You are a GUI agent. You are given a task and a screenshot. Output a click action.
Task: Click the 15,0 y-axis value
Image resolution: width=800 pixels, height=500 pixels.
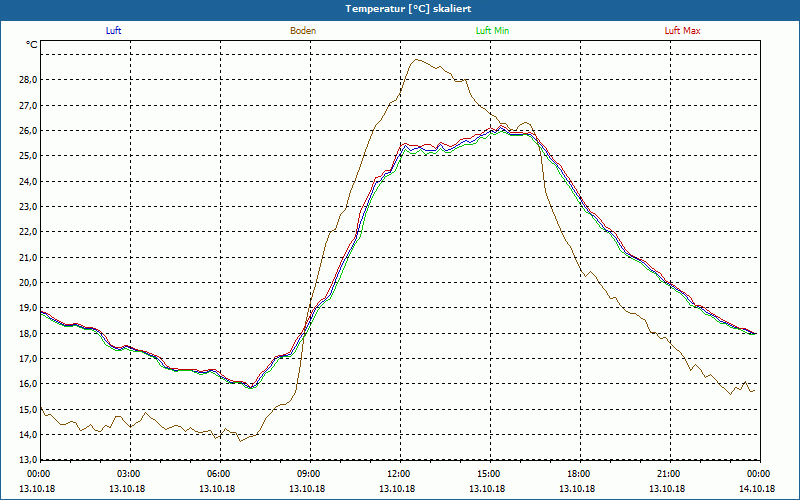pyautogui.click(x=28, y=409)
